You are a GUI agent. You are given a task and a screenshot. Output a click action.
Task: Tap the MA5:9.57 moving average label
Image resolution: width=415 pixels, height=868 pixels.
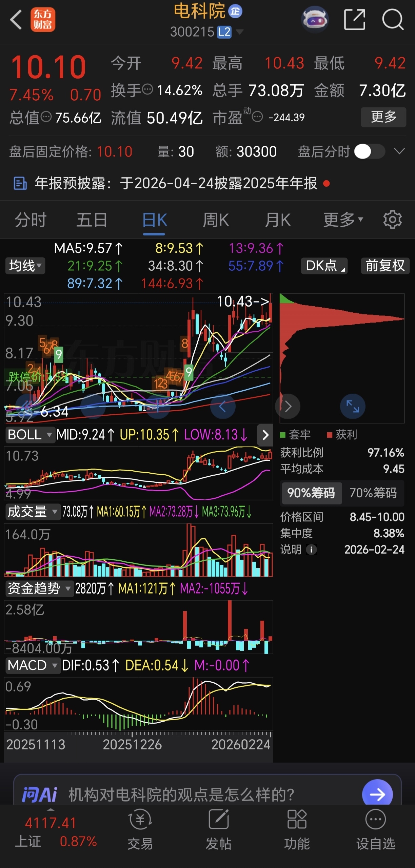(x=88, y=248)
